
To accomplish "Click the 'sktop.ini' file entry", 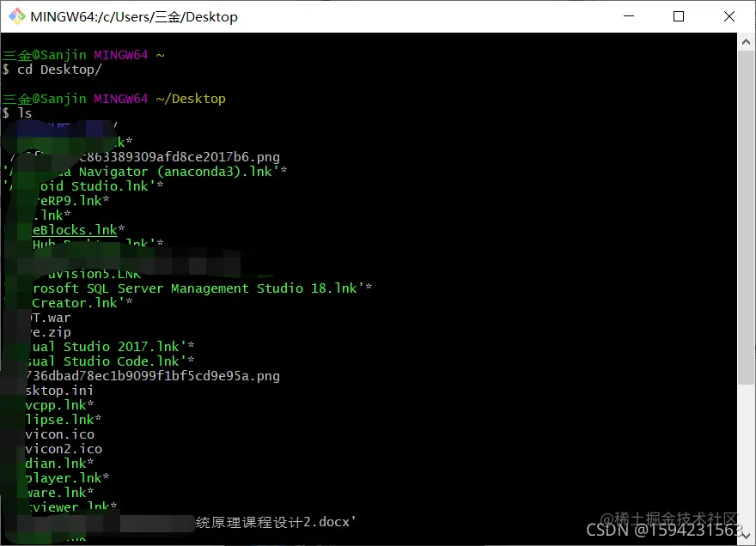I will [x=59, y=391].
